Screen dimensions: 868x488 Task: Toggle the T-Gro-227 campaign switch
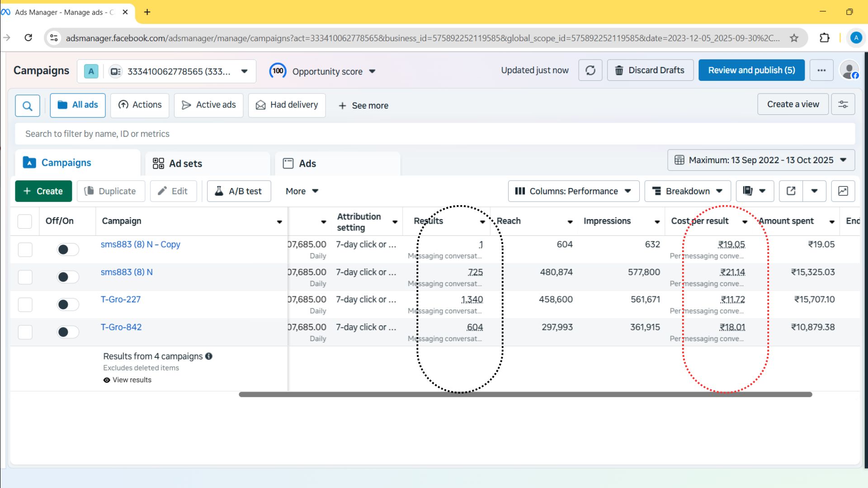[x=68, y=305]
